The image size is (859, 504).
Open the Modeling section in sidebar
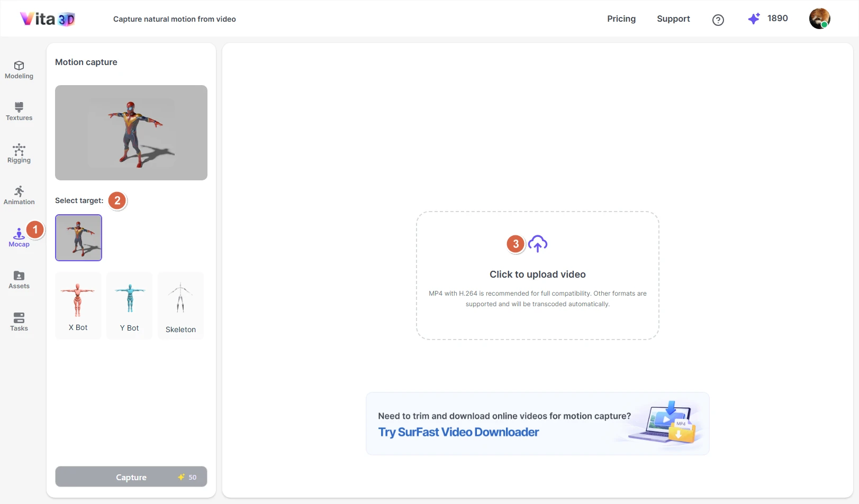19,70
